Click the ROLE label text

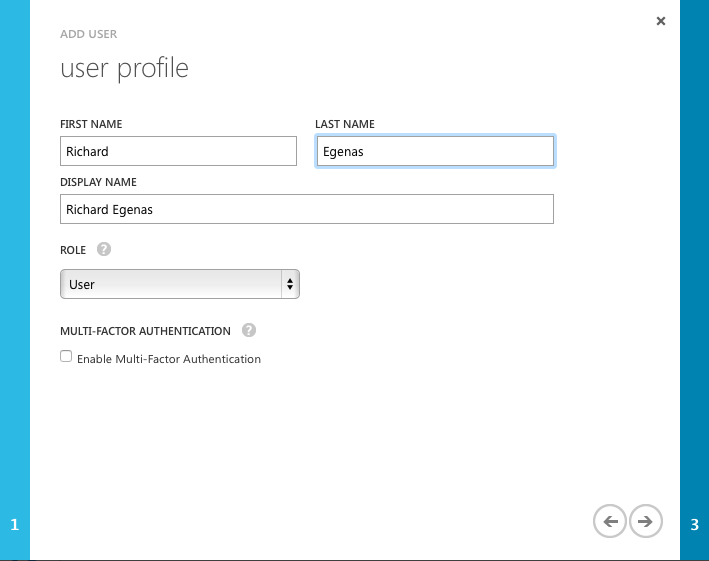(73, 250)
